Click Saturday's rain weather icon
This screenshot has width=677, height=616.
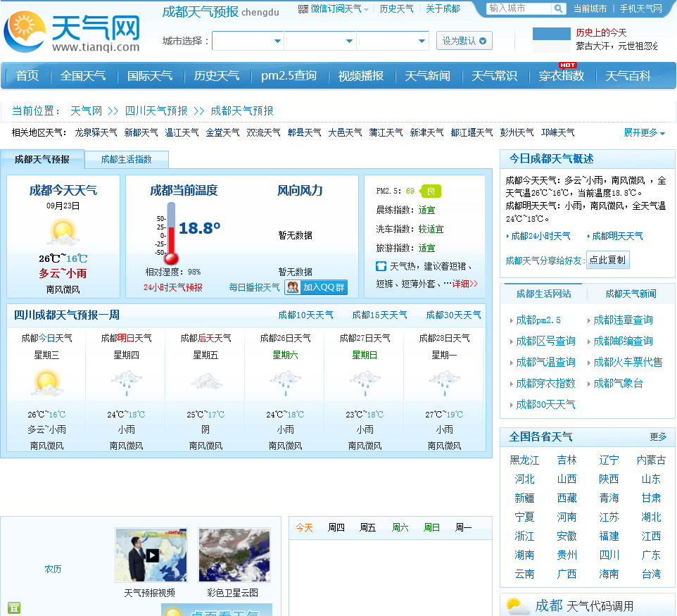click(286, 383)
